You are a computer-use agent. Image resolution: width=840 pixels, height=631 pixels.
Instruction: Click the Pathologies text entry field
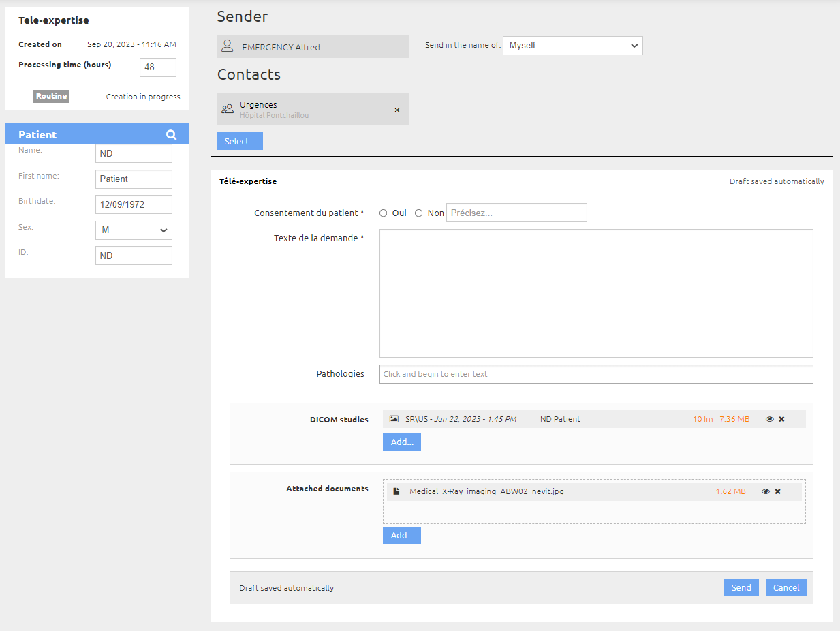coord(596,374)
